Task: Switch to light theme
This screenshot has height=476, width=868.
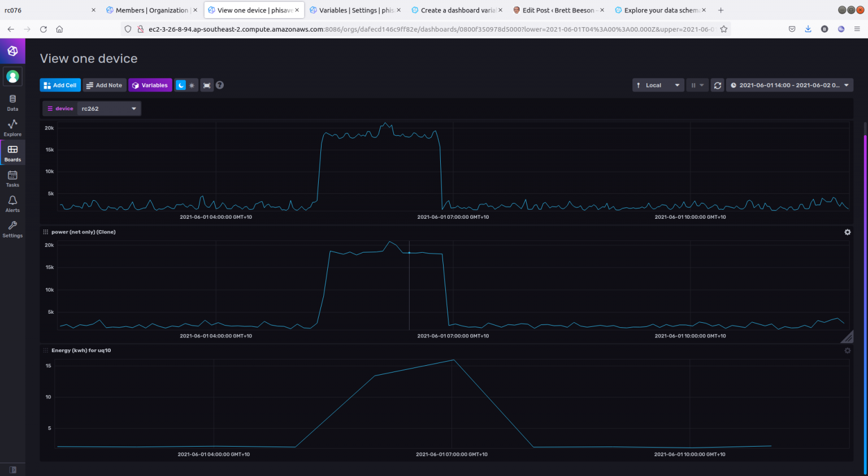Action: pos(192,85)
